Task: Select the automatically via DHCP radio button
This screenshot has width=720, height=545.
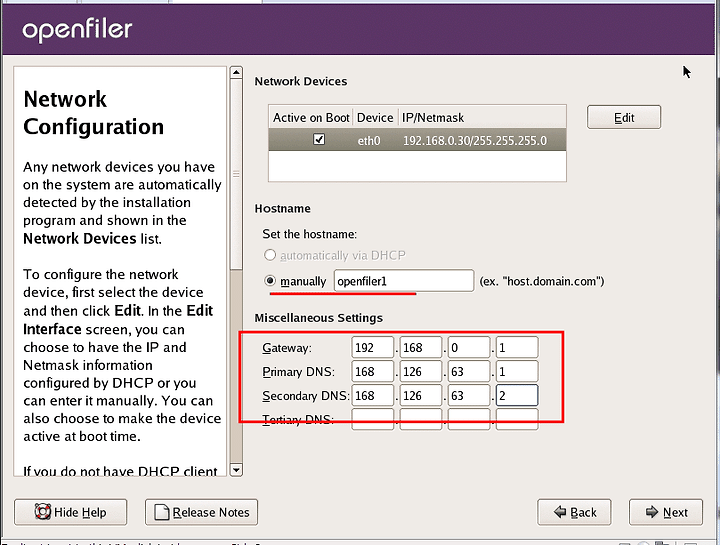Action: pos(270,255)
